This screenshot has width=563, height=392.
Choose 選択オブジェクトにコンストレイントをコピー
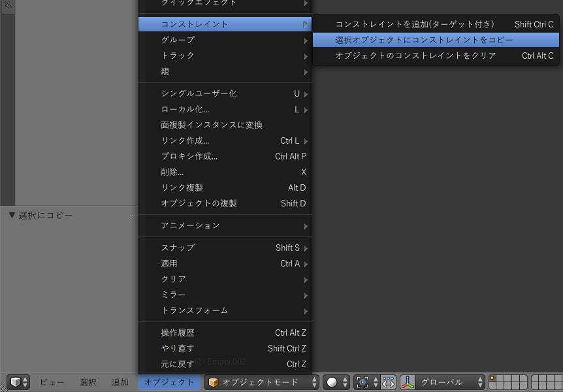click(436, 40)
